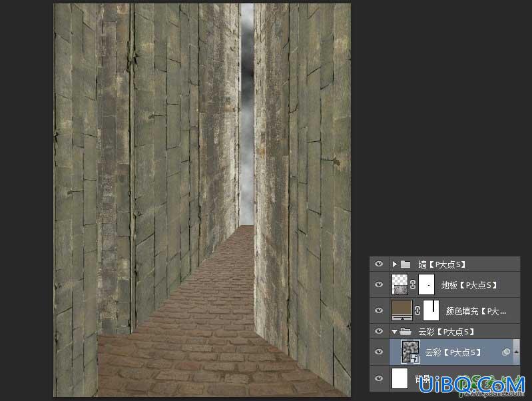This screenshot has width=532, height=401.
Task: Click the smart filter icon on 云彩 layer
Action: pos(506,352)
